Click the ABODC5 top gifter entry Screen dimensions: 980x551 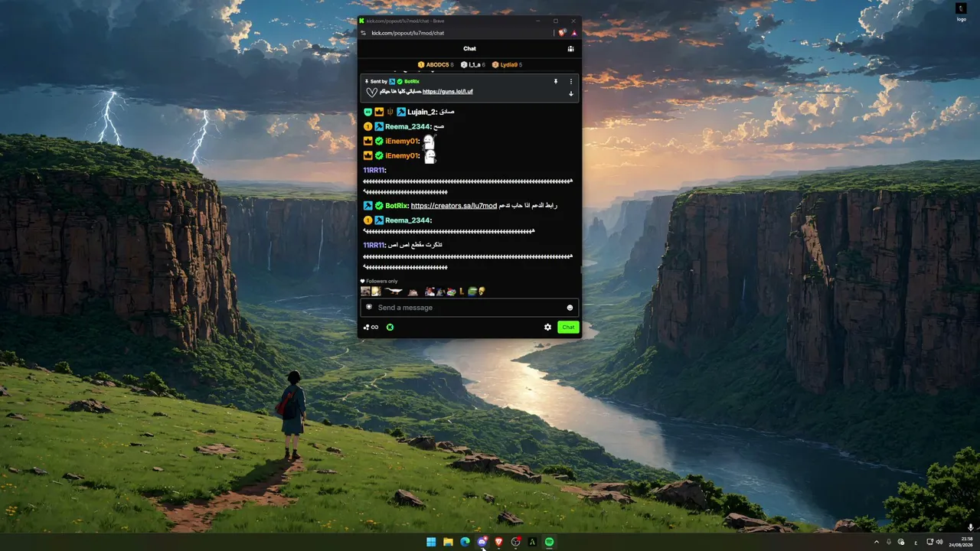coord(436,65)
